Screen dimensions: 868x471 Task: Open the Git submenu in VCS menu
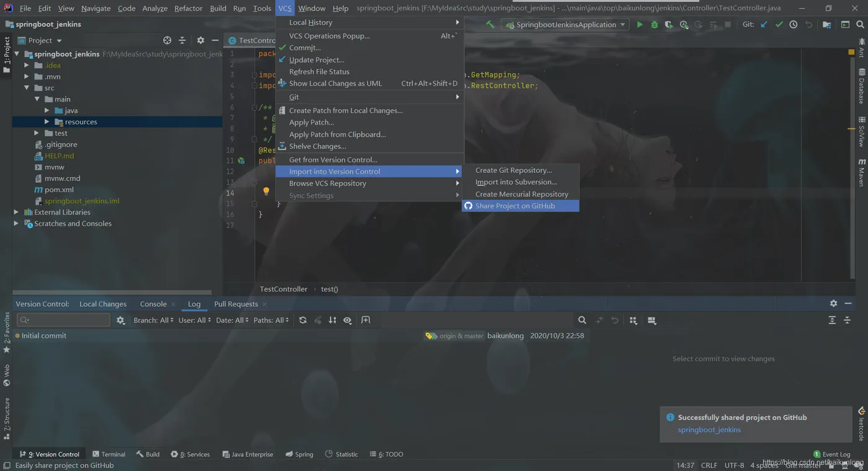pyautogui.click(x=370, y=97)
